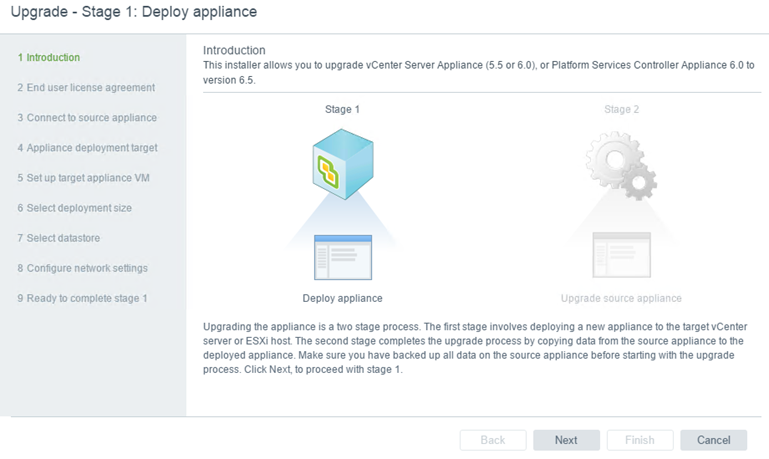The image size is (769, 459).
Task: Click the faded Stage 2 window icon
Action: point(621,255)
